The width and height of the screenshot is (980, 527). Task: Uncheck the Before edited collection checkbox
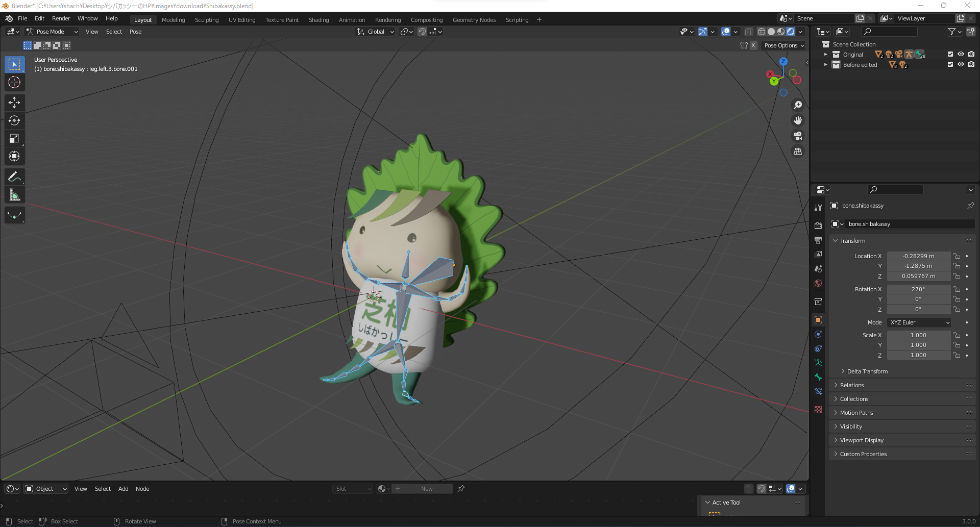[950, 65]
